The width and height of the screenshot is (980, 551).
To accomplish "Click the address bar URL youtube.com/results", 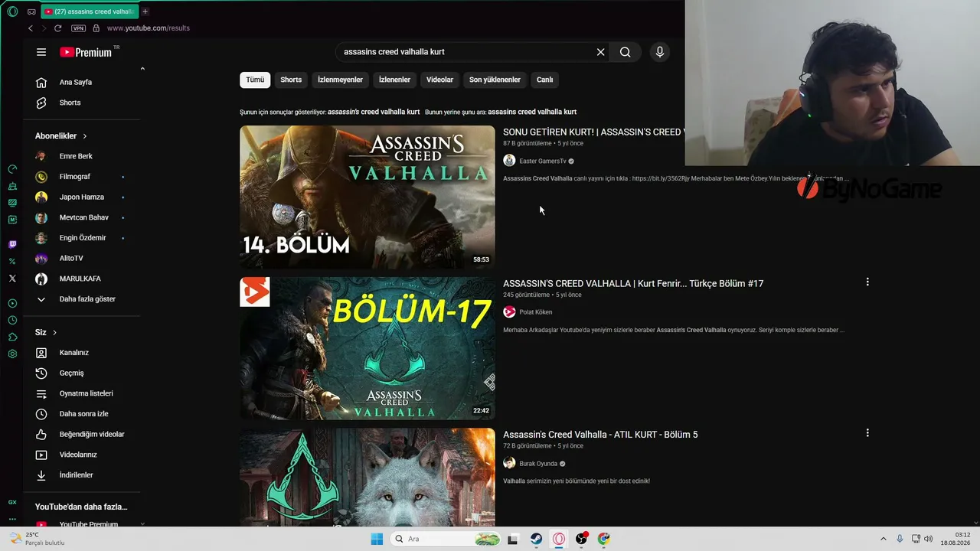I will click(149, 28).
